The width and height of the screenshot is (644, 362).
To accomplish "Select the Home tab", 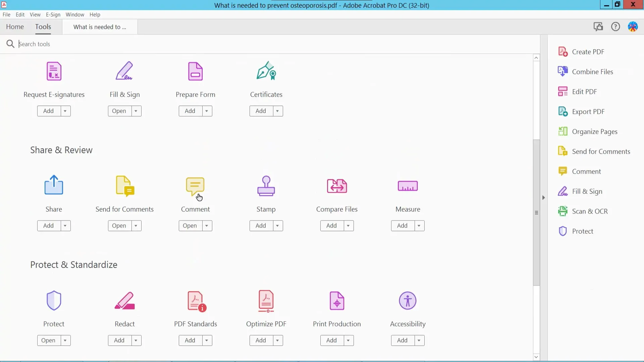I will (15, 26).
